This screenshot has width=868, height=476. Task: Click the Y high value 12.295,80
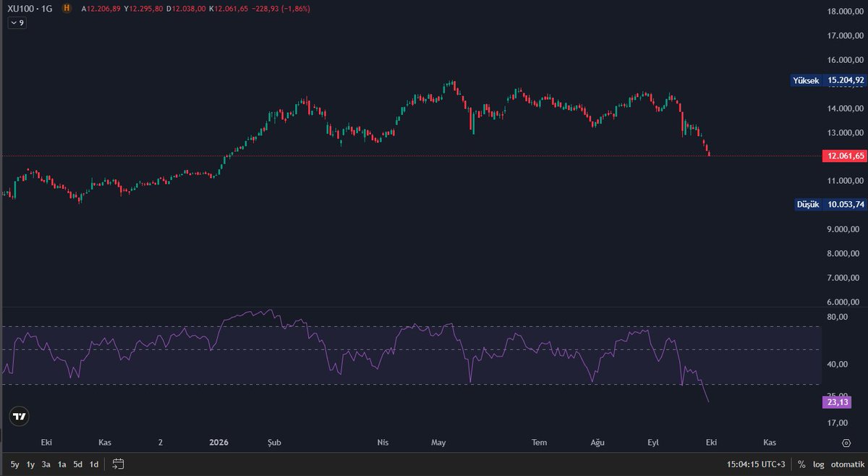(144, 9)
